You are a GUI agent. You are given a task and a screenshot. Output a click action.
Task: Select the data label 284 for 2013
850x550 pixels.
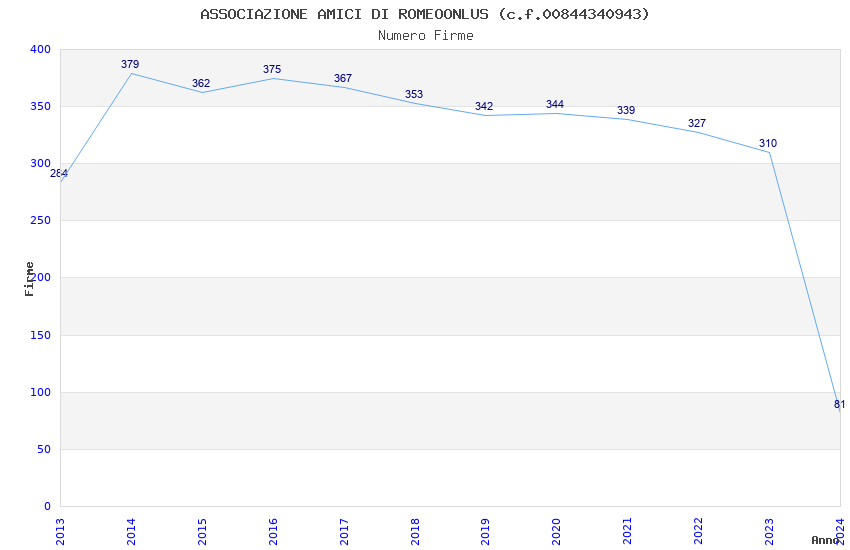[59, 173]
